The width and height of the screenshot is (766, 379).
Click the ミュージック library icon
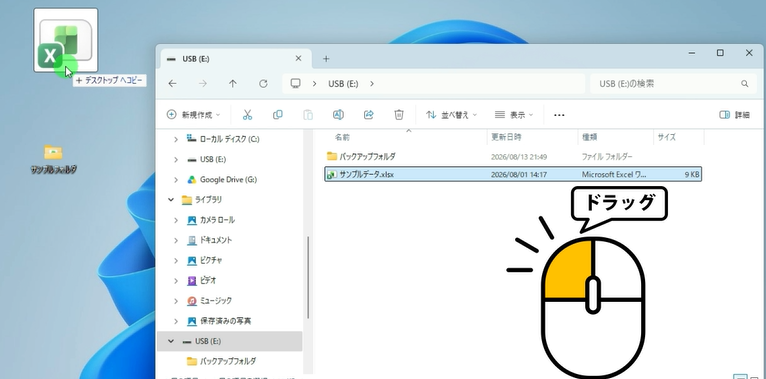click(192, 301)
